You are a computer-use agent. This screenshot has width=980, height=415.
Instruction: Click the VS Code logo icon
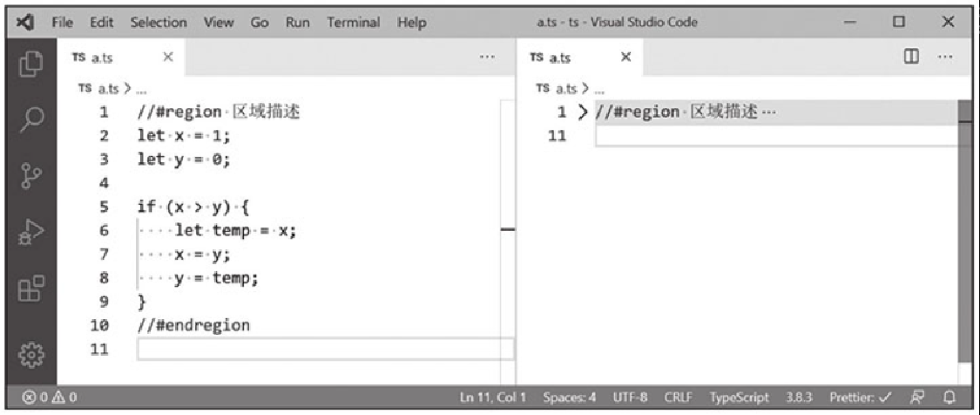24,22
